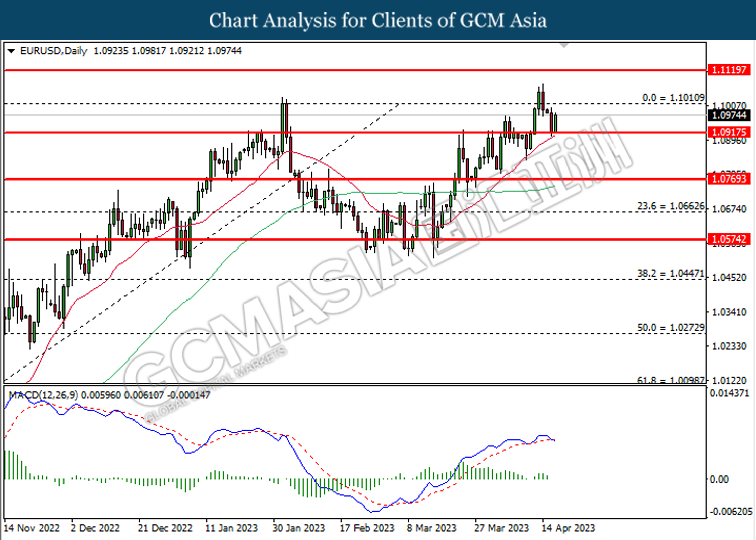Click the Chart Analysis for Clients title
756x540 pixels.
(x=378, y=20)
